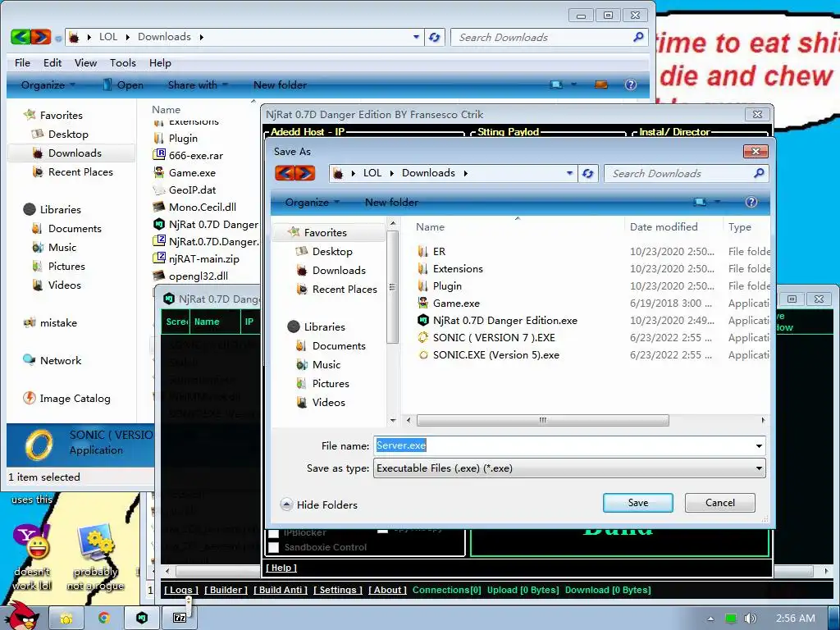
Task: Click New folder in Explorer toolbar
Action: tap(280, 84)
